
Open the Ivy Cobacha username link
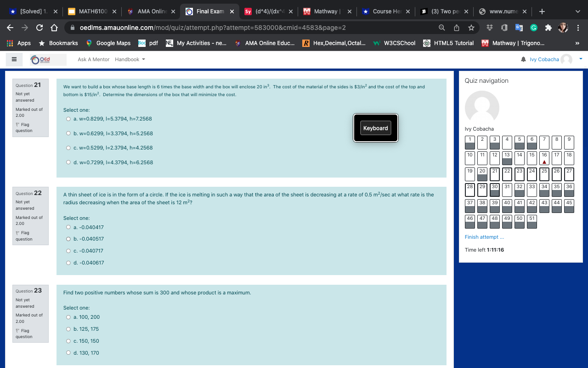coord(544,59)
